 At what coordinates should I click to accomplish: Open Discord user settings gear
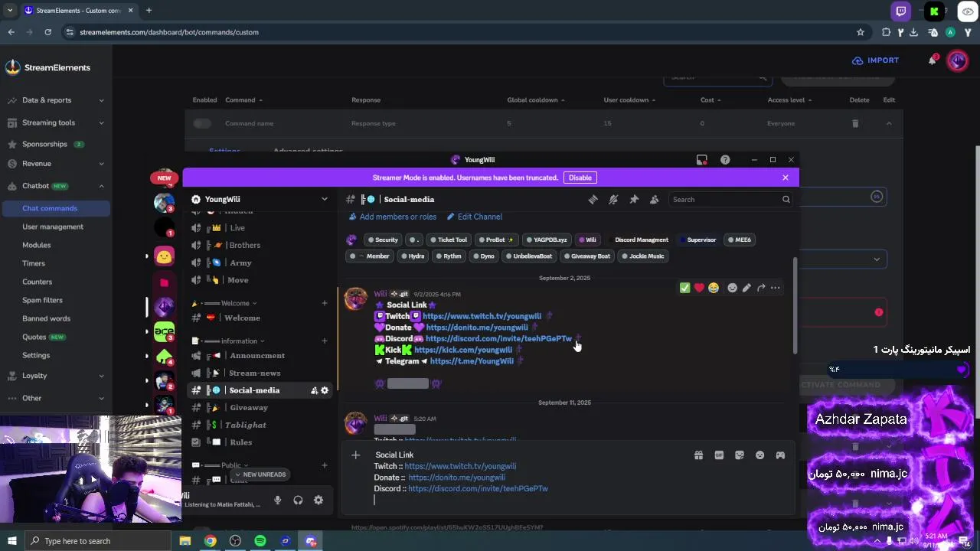click(318, 500)
